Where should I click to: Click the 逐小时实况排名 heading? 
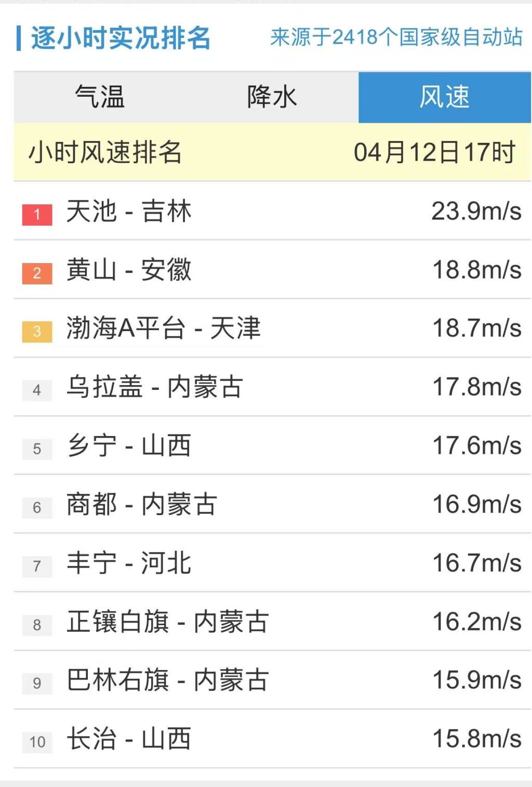tap(121, 38)
